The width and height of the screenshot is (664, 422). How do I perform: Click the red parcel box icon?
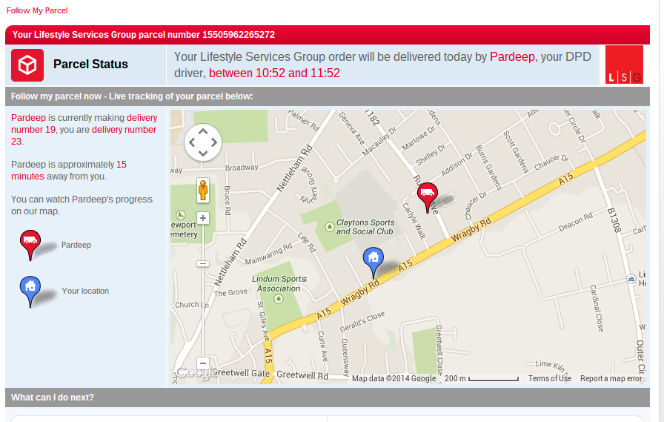click(28, 65)
